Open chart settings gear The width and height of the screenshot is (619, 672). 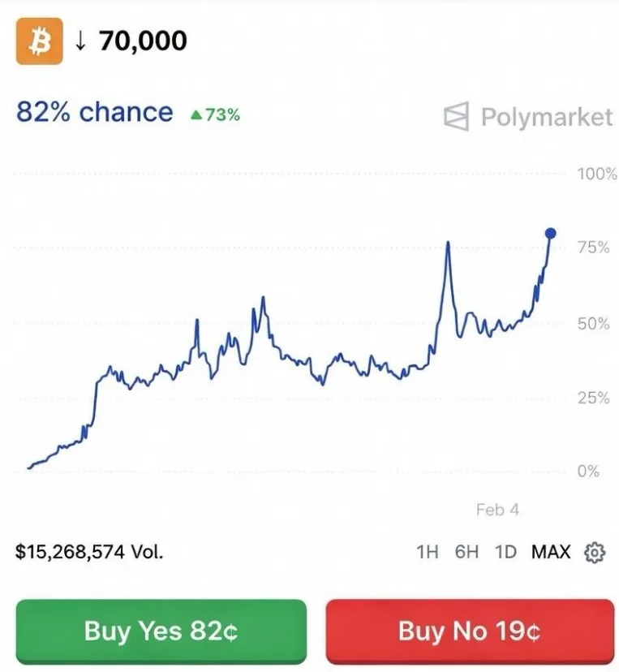[x=595, y=553]
